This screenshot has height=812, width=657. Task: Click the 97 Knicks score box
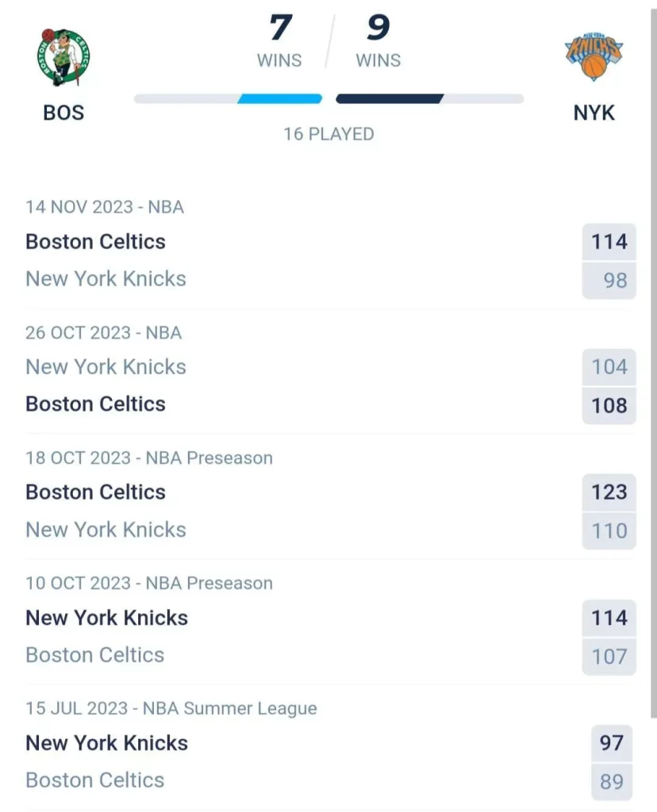click(x=611, y=744)
